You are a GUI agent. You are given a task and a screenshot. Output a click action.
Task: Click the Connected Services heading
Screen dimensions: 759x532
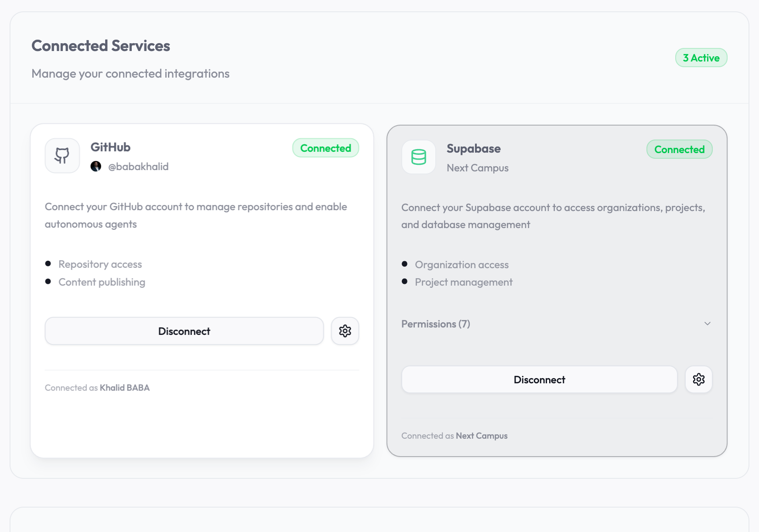pos(101,46)
